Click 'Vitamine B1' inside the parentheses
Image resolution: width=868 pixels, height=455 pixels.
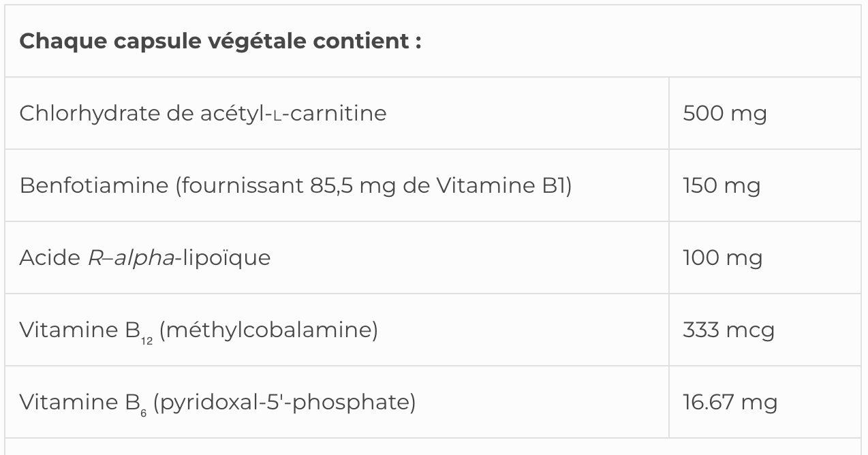click(x=501, y=185)
